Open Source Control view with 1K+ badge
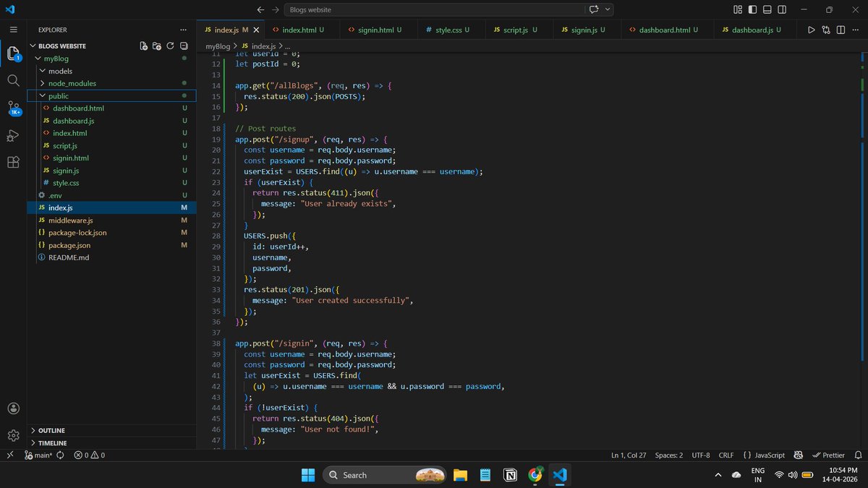 14,108
